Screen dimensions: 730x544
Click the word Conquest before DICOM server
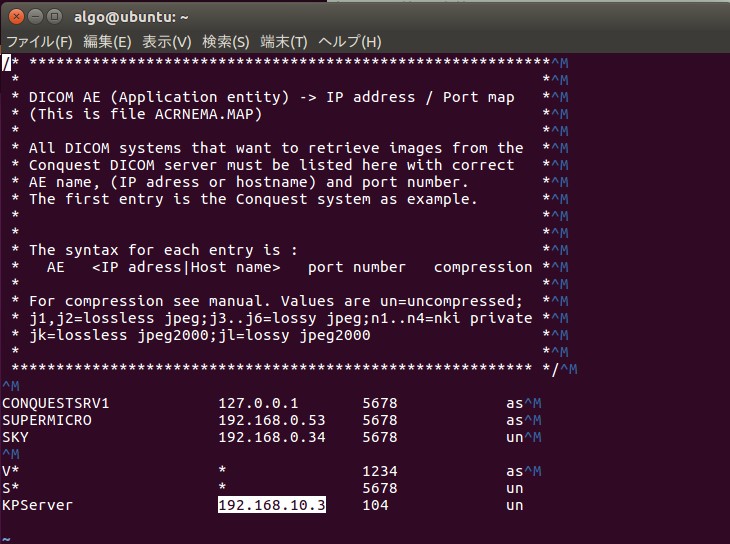click(x=65, y=165)
